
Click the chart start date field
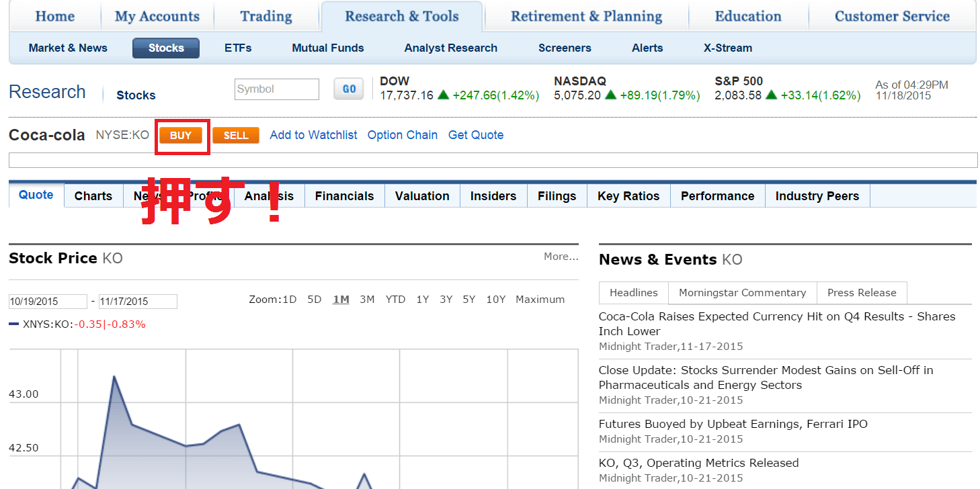tap(48, 302)
